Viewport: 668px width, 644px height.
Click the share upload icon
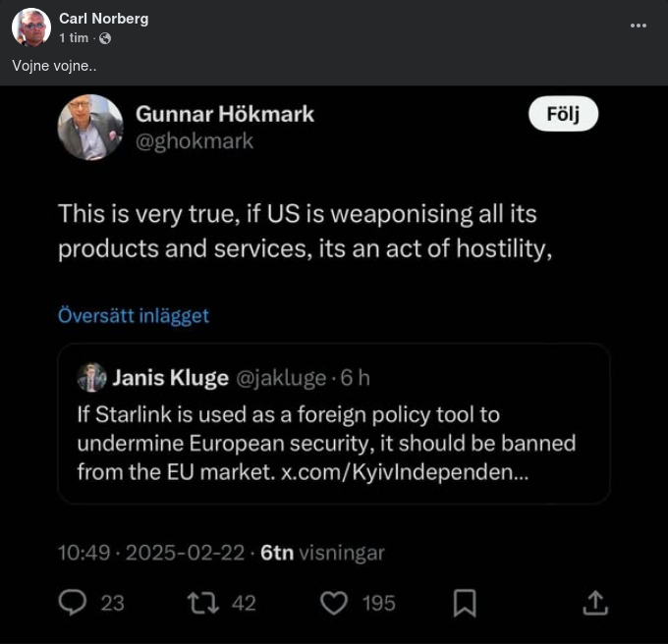pyautogui.click(x=595, y=602)
